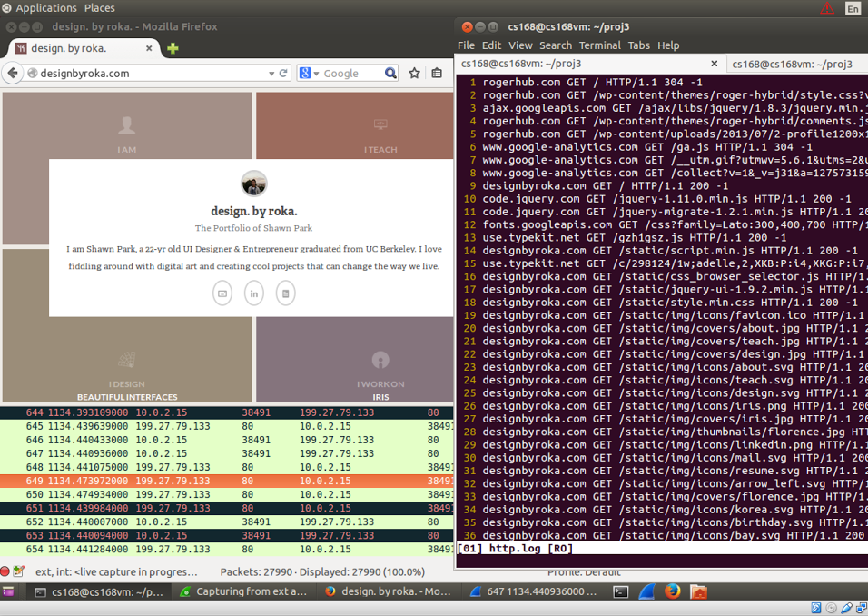This screenshot has height=616, width=868.
Task: Select the highlighted packet row 649
Action: [227, 481]
